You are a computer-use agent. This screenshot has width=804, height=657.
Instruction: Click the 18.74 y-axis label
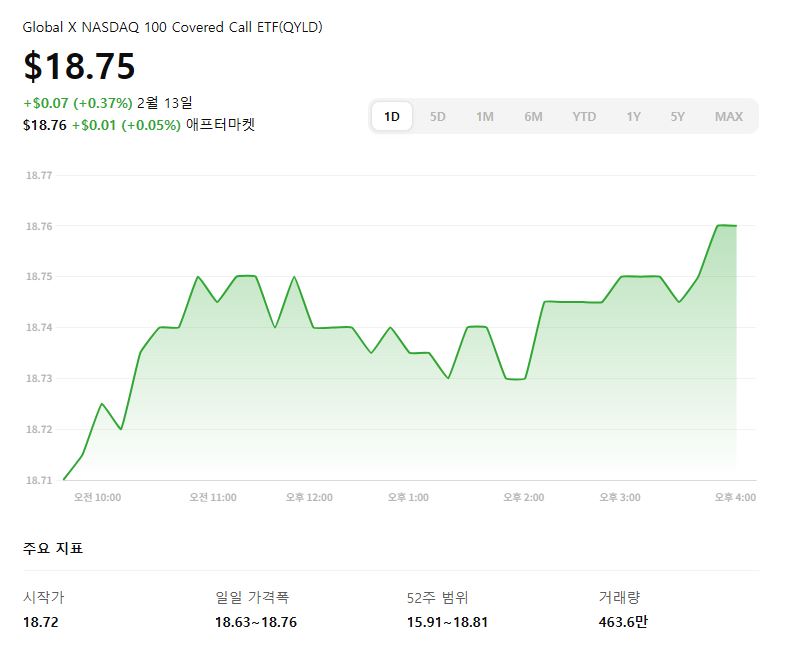[39, 327]
